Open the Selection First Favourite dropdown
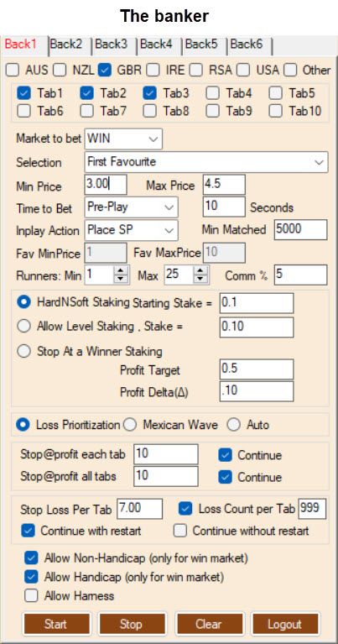338x644 pixels. [x=206, y=162]
